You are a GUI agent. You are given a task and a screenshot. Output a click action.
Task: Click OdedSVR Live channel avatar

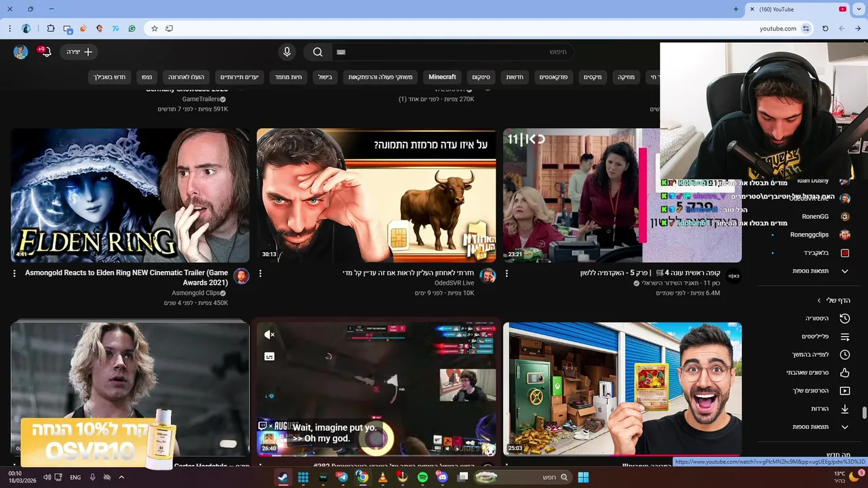pos(488,276)
